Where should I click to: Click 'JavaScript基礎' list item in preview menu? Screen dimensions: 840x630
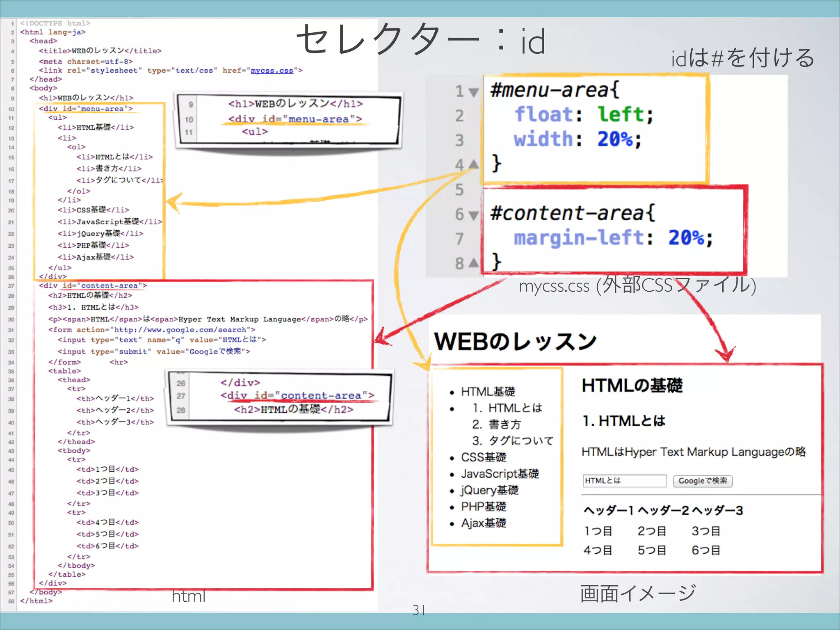tap(500, 474)
